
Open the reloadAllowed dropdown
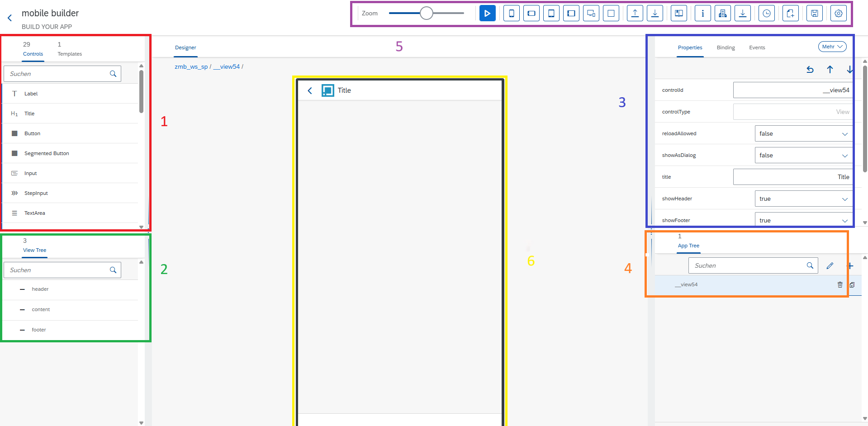click(803, 134)
